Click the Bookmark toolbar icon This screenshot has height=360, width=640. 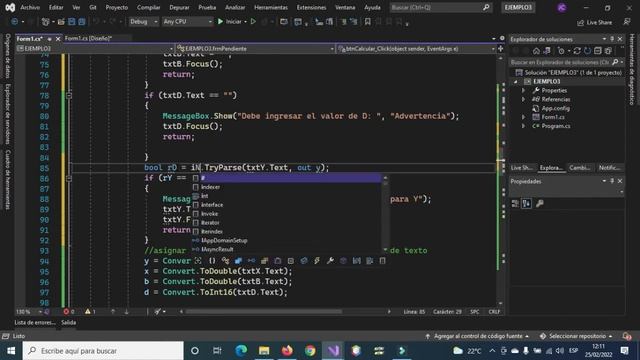click(367, 22)
